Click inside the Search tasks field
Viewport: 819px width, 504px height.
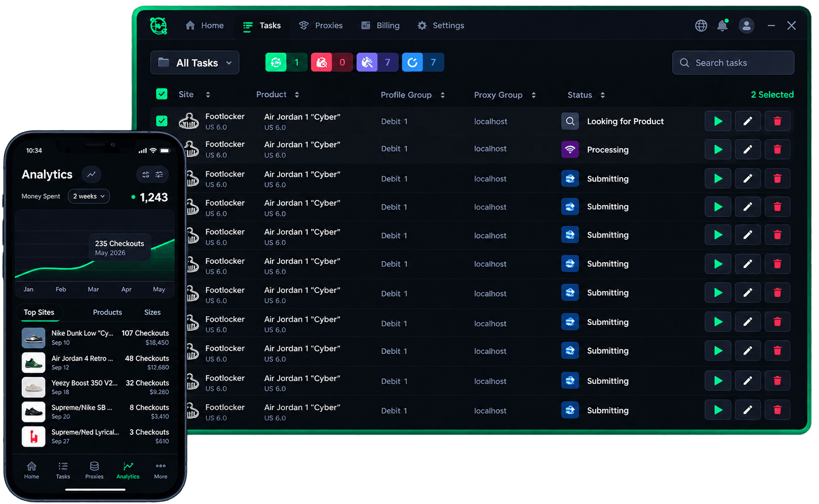pos(733,62)
